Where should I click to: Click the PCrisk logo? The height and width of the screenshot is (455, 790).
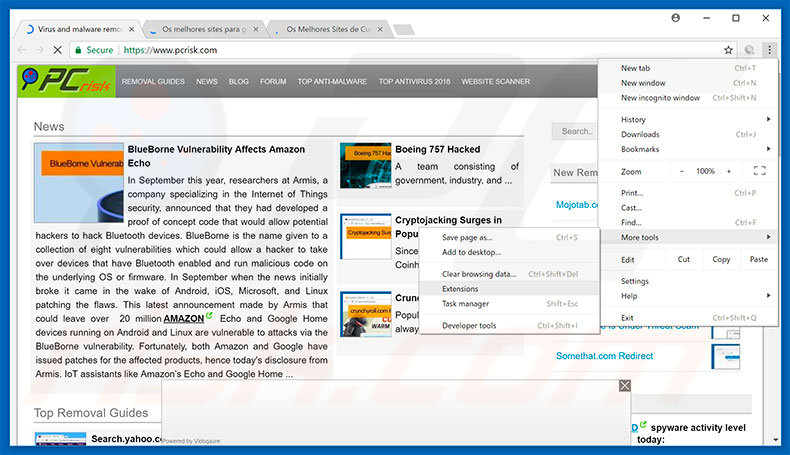[x=67, y=81]
